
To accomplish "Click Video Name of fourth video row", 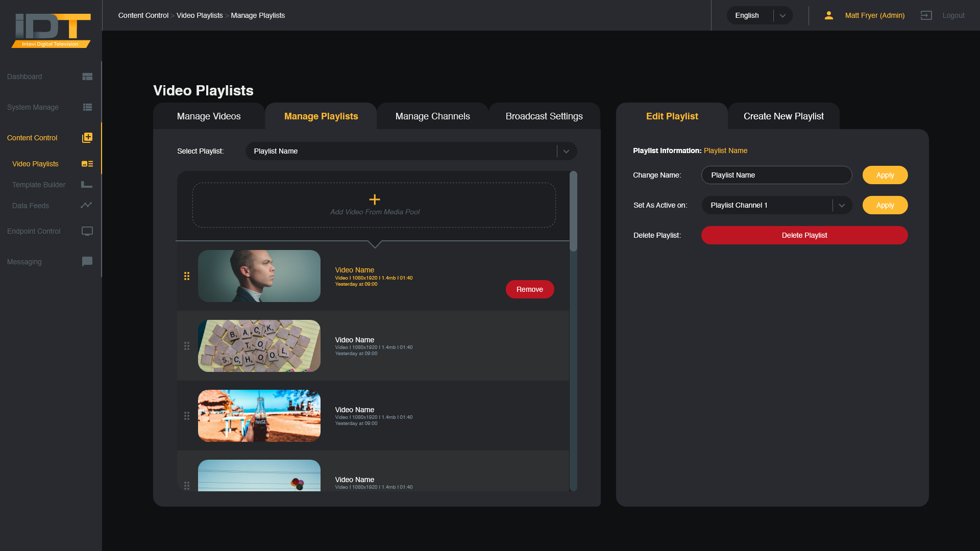I will [x=355, y=480].
